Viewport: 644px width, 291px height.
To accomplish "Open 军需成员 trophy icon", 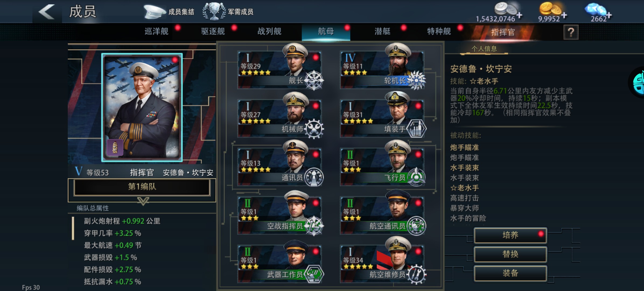I will [x=214, y=11].
